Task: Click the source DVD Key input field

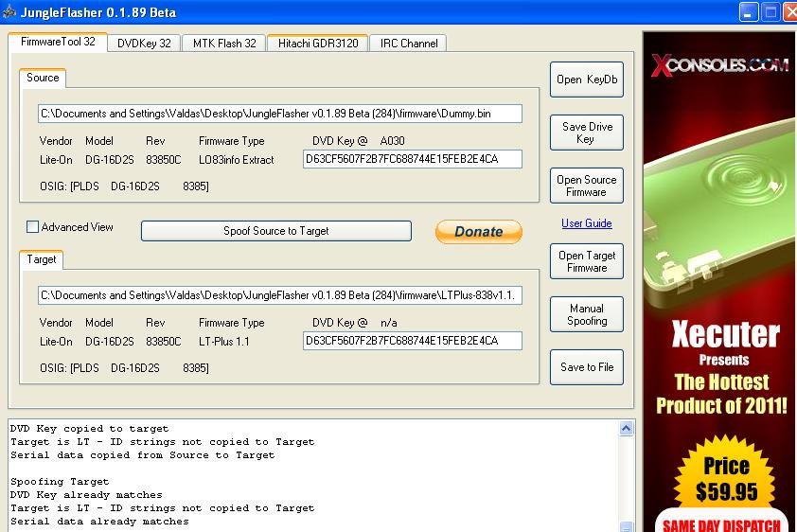Action: (x=413, y=159)
